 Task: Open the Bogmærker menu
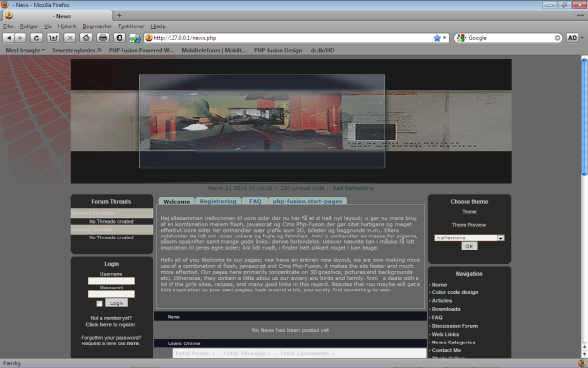coord(97,26)
